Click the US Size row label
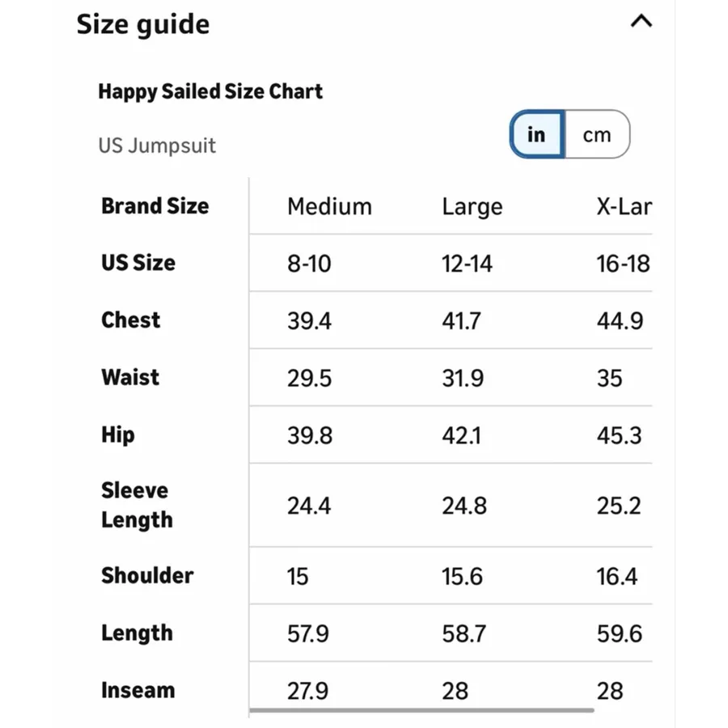Screen dimensions: 728x728 click(138, 263)
